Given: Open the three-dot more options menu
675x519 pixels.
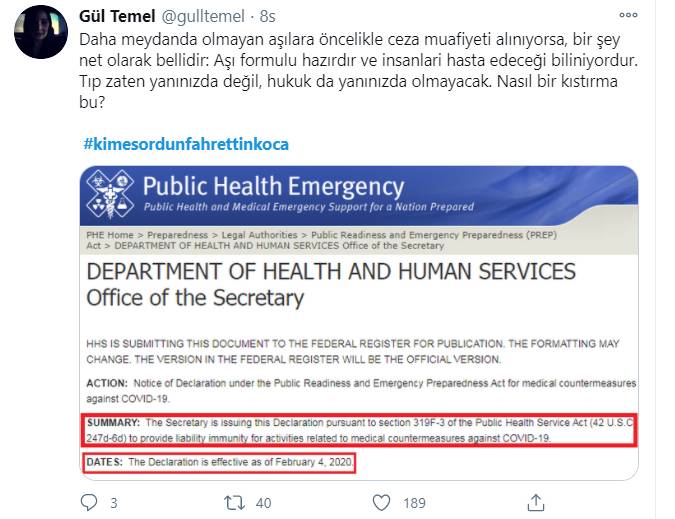Looking at the screenshot, I should click(x=628, y=15).
